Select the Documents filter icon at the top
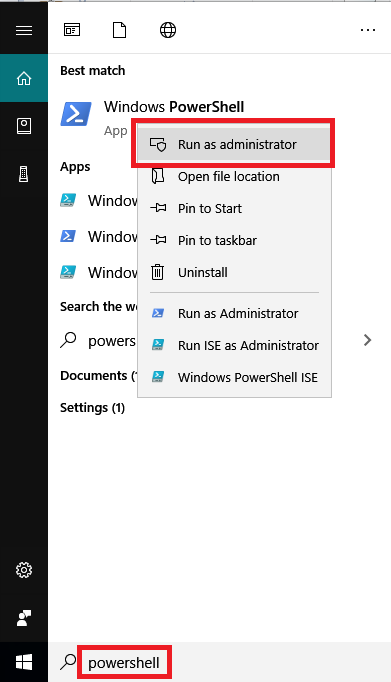391x682 pixels. (119, 30)
